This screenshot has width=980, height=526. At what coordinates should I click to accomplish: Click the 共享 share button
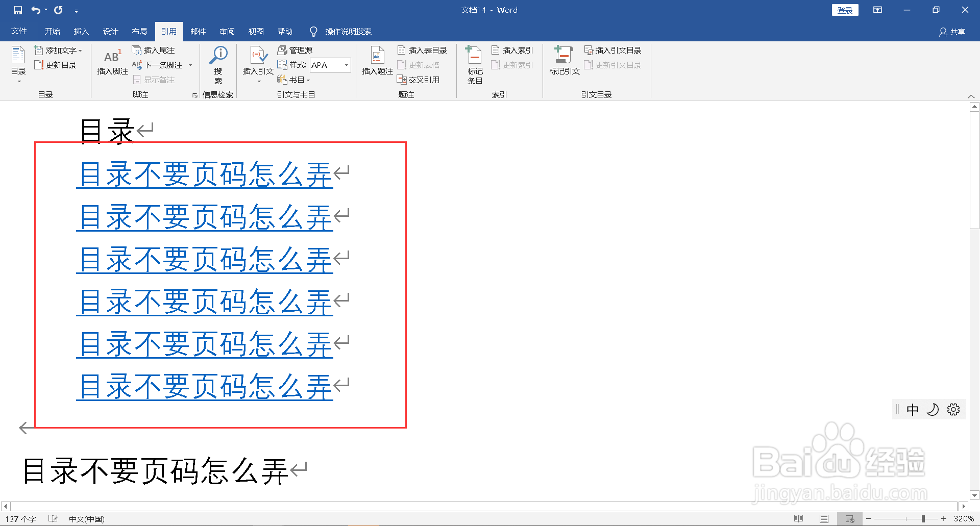952,32
